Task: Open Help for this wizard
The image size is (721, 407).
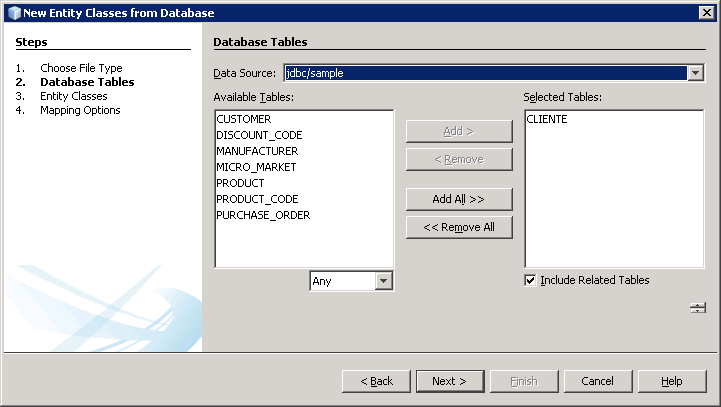Action: click(x=671, y=381)
